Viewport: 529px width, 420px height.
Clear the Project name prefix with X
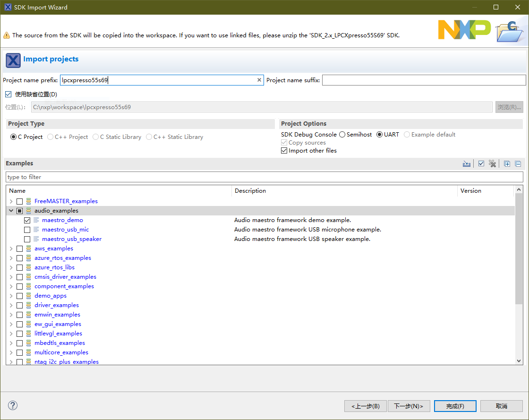pos(259,80)
